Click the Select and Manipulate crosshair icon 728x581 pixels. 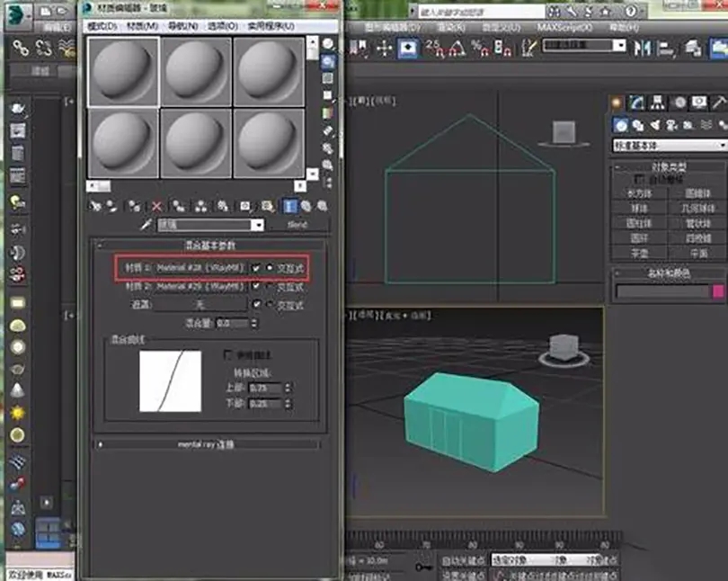tap(385, 48)
